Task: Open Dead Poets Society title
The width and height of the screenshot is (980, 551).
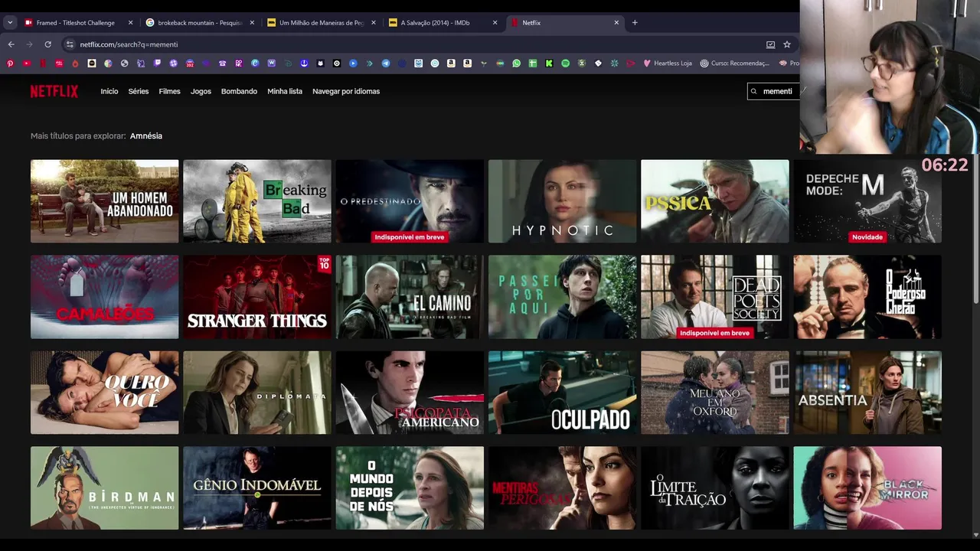Action: (714, 297)
